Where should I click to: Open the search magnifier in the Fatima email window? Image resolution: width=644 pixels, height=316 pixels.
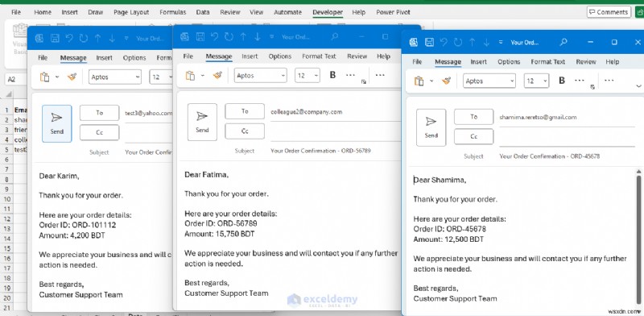pos(335,36)
